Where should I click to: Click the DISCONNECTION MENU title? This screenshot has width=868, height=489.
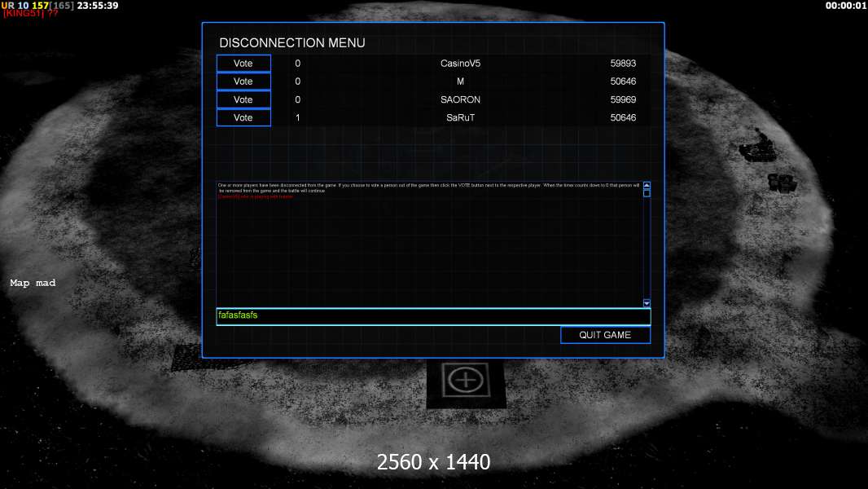coord(292,42)
